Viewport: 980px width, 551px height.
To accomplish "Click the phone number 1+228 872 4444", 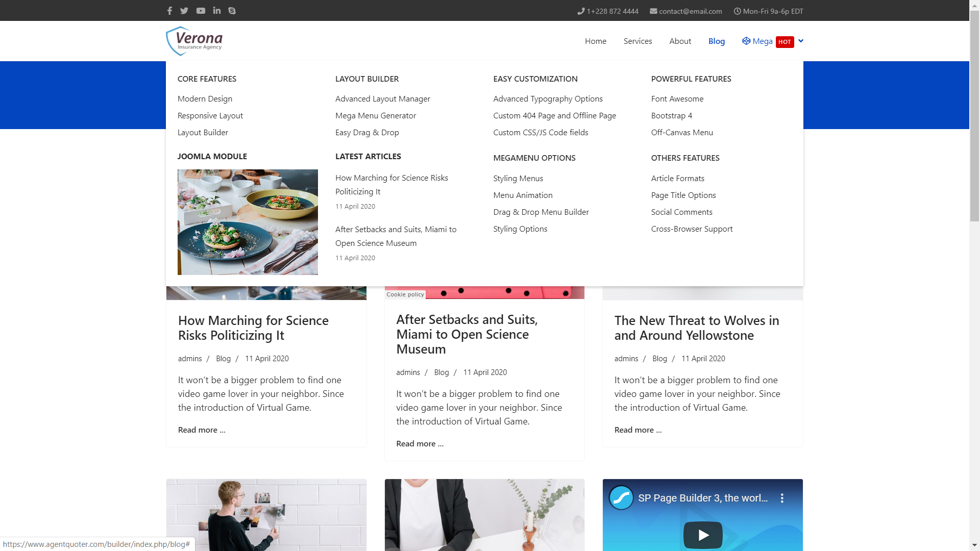I will (612, 11).
